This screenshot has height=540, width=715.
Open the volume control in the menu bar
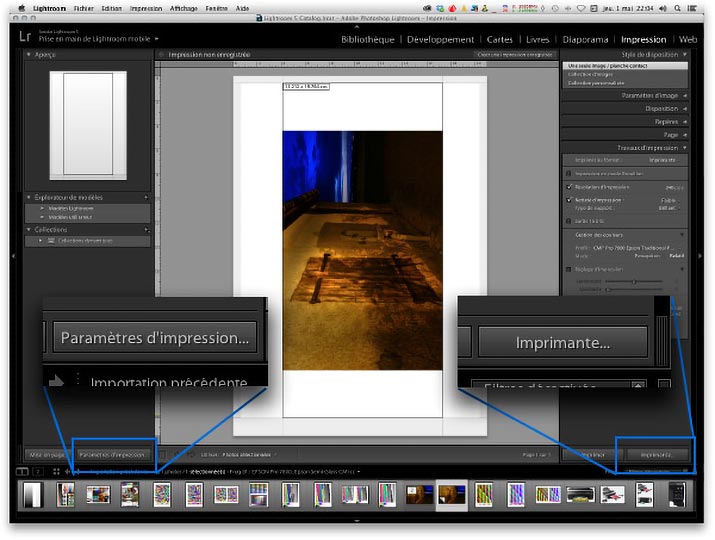click(663, 8)
